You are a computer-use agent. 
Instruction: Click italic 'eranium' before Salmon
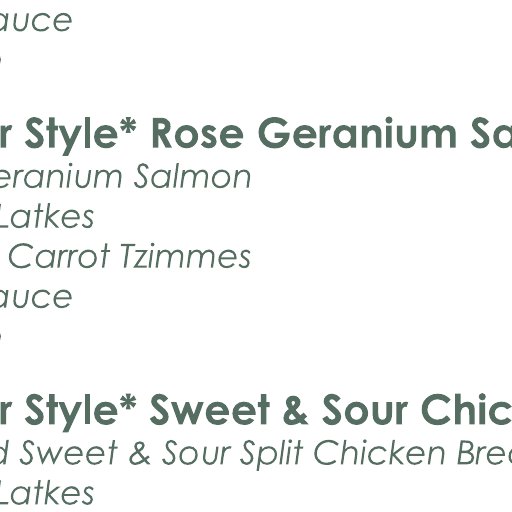pyautogui.click(x=61, y=177)
